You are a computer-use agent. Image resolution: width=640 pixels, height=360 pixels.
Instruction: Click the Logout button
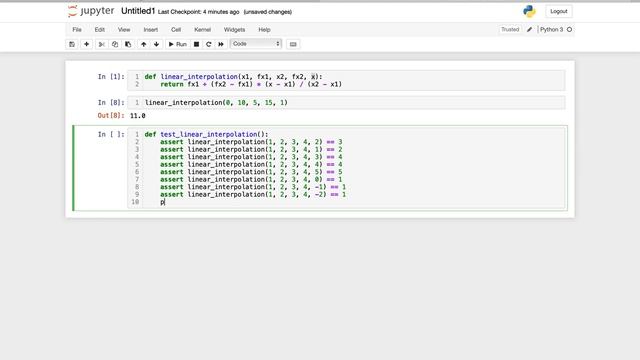(x=558, y=11)
